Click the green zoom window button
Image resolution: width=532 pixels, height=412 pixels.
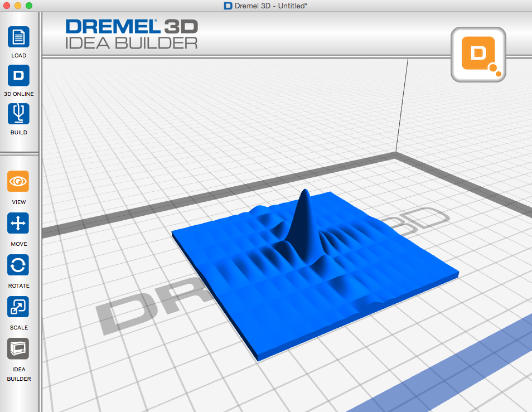click(29, 6)
